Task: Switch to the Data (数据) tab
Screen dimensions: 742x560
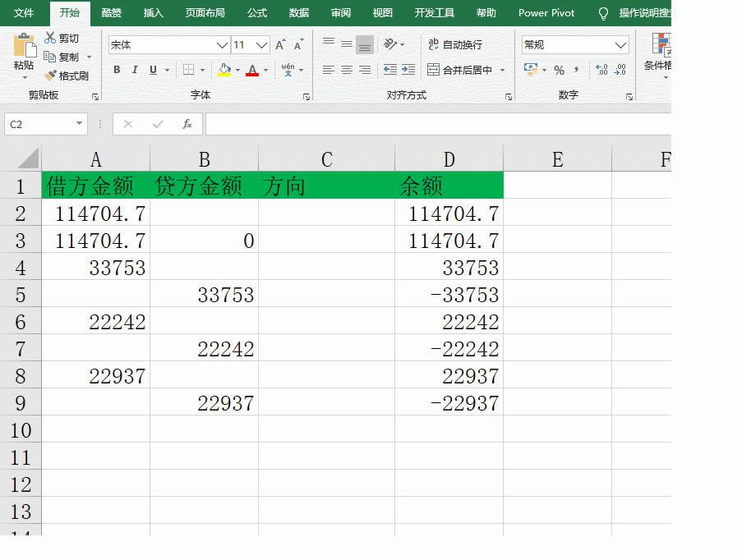Action: point(298,13)
